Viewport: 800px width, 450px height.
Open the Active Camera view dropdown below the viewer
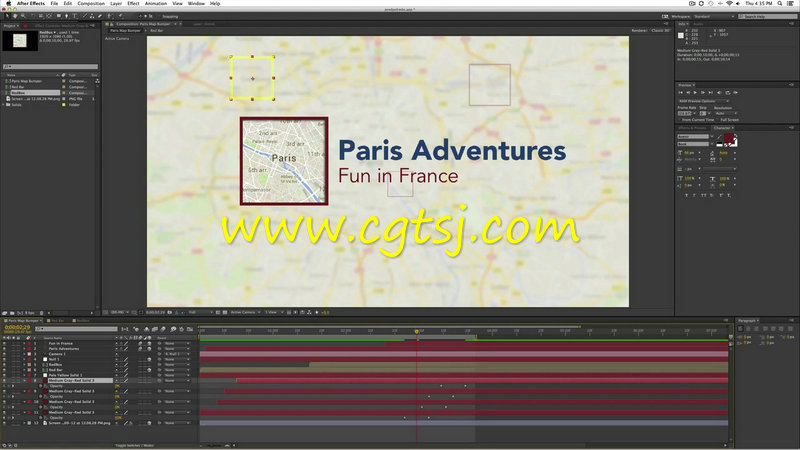(x=245, y=312)
